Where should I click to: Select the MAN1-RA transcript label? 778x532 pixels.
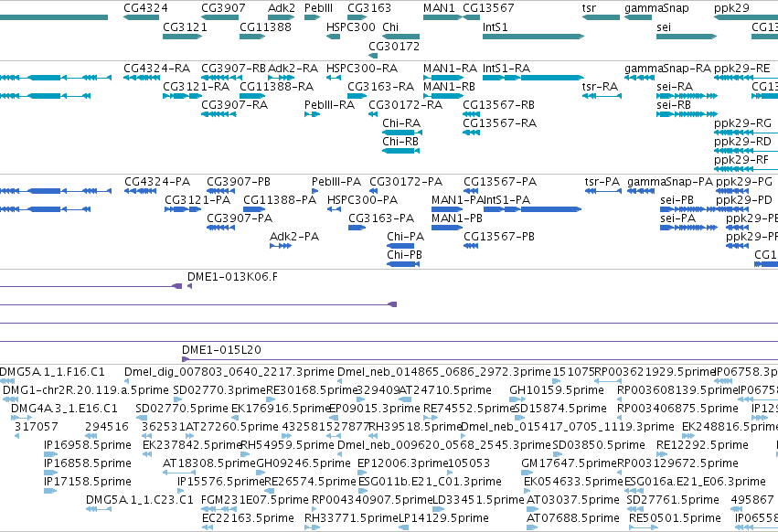click(450, 68)
